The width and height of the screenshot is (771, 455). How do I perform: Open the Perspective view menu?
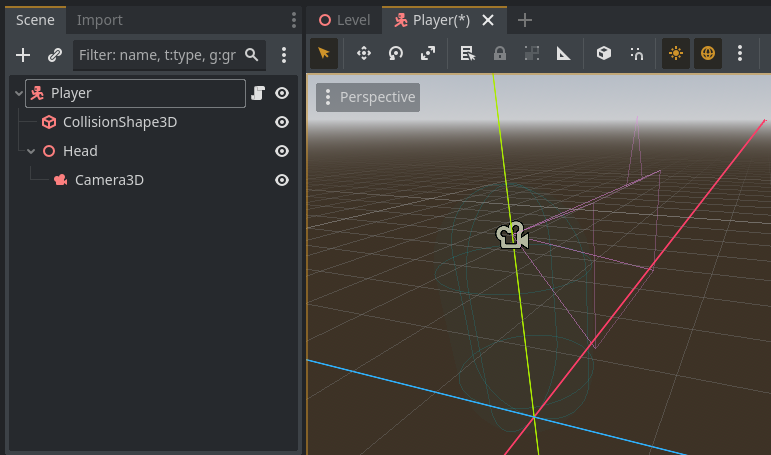(368, 97)
